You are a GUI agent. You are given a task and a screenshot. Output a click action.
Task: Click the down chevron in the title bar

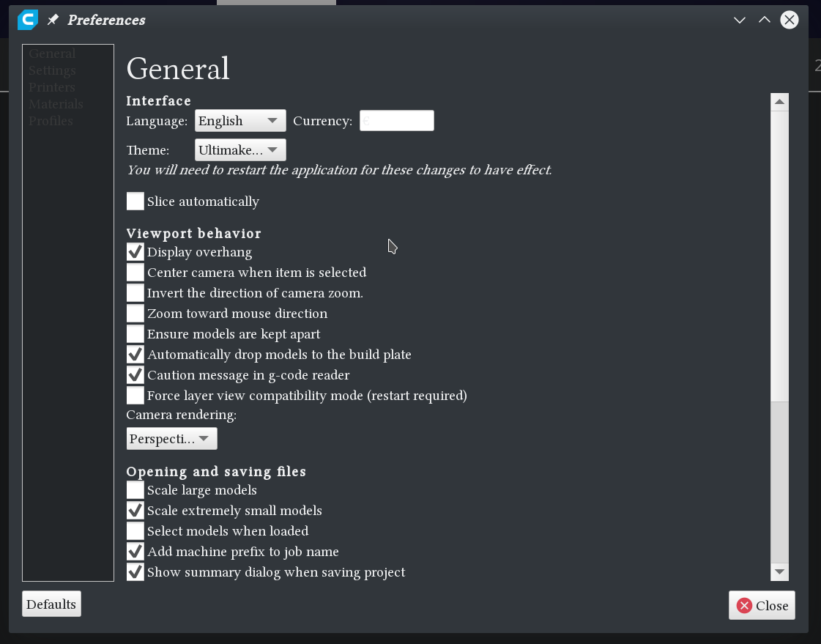(x=740, y=20)
